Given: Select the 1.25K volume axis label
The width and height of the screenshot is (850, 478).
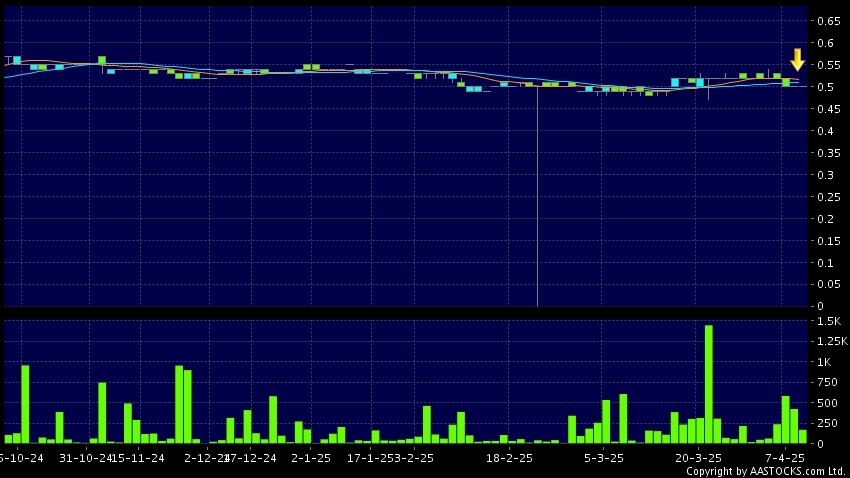Looking at the screenshot, I should 832,341.
